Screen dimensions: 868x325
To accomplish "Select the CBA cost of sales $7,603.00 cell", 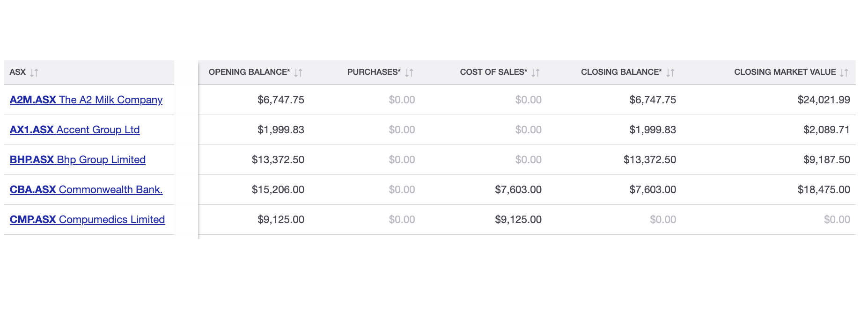I will tap(518, 189).
